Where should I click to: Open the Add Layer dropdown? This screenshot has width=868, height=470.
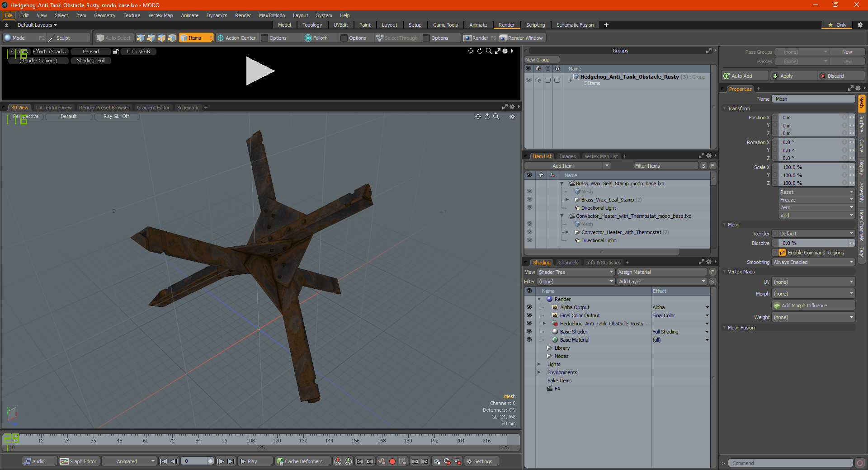point(662,282)
